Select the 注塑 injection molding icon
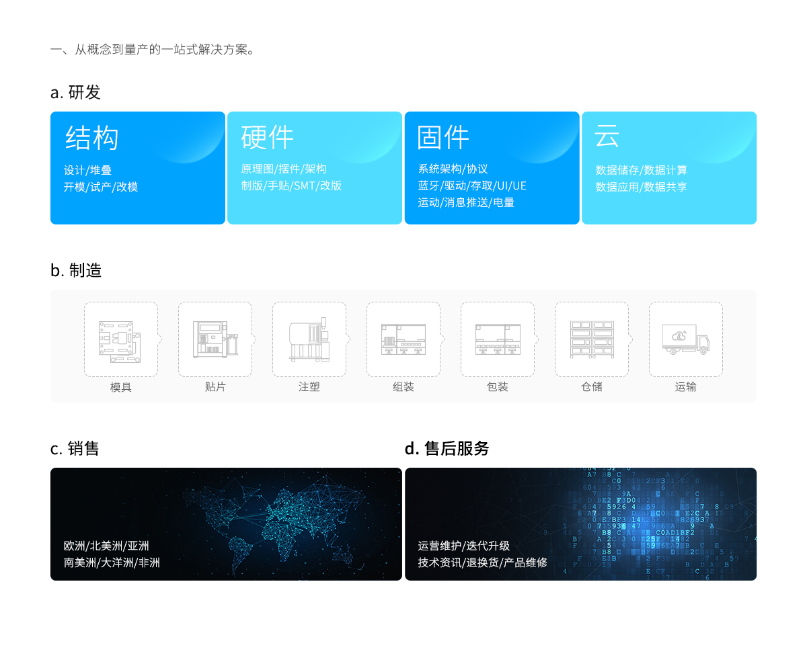 pos(309,339)
